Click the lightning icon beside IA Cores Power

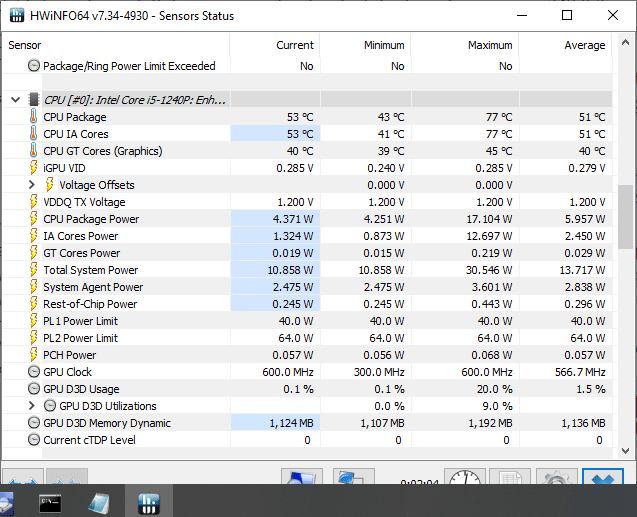(x=34, y=236)
